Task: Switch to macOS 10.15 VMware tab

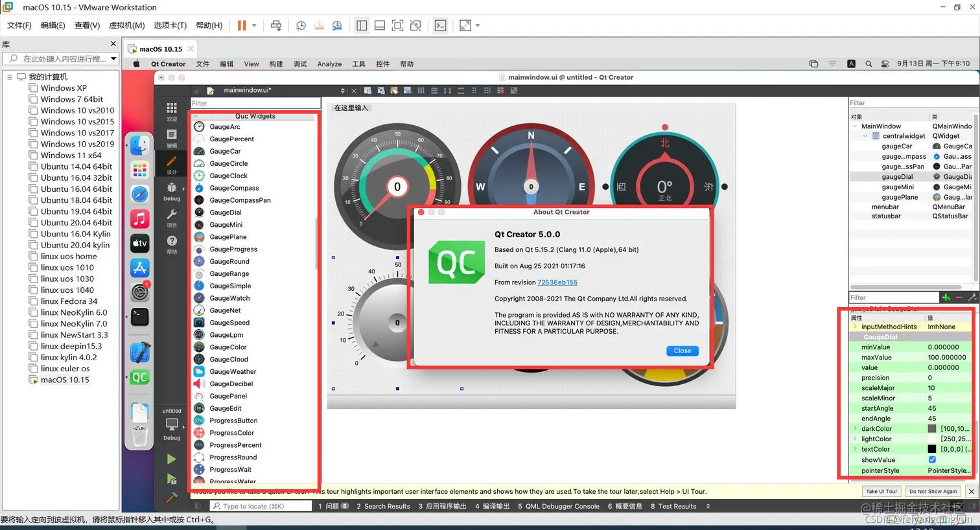Action: click(161, 49)
